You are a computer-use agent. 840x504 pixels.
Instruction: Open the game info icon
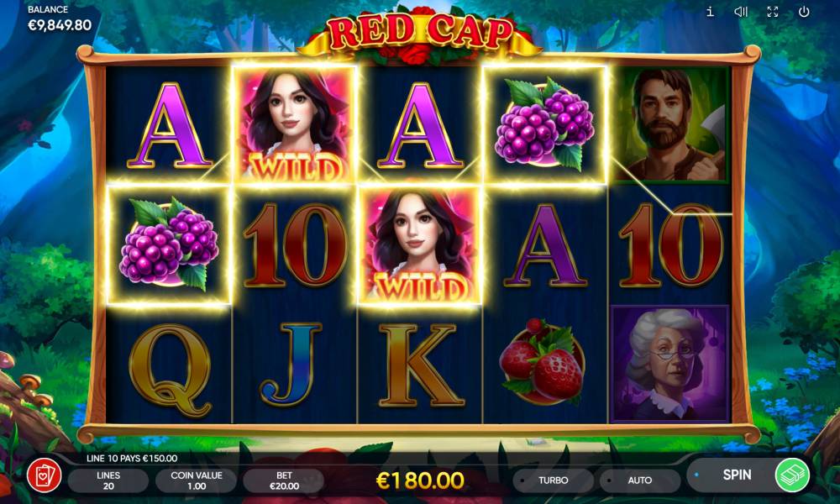(710, 12)
